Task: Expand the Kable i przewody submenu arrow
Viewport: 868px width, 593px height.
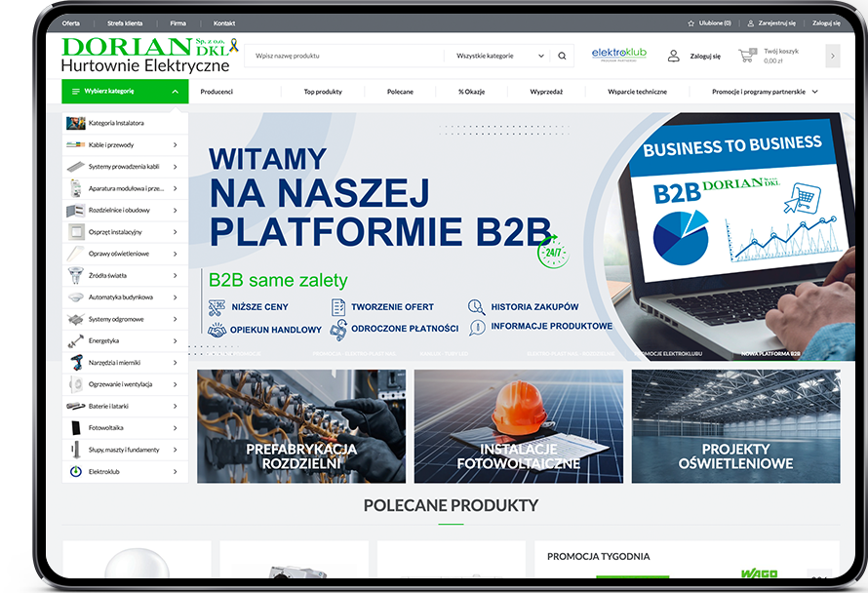Action: [176, 145]
